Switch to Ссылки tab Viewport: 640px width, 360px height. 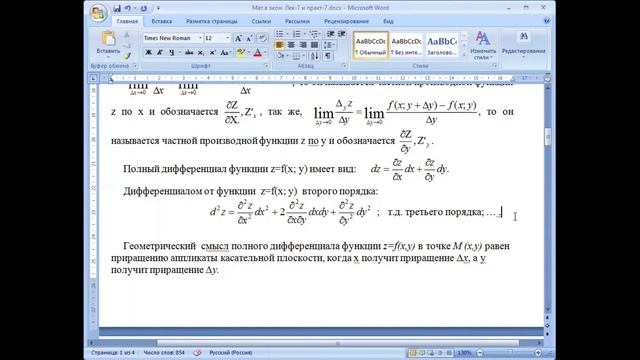pyautogui.click(x=261, y=21)
